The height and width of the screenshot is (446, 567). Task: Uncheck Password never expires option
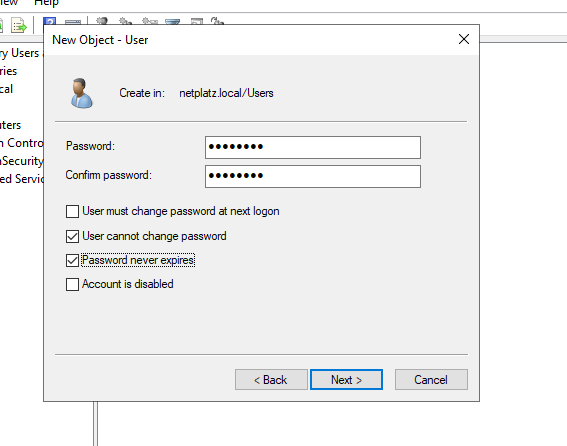72,260
